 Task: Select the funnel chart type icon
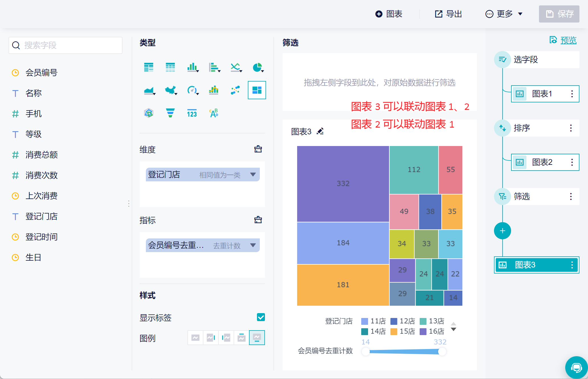click(170, 113)
